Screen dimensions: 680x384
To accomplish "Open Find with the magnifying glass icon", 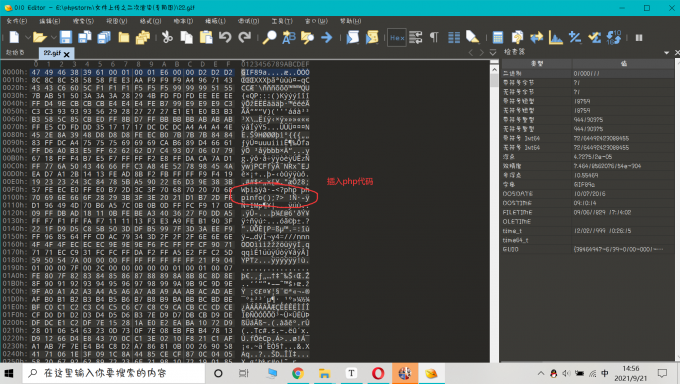I will point(269,37).
